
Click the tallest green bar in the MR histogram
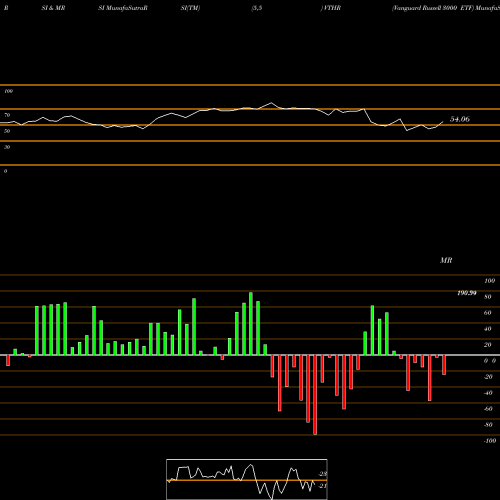(x=251, y=323)
